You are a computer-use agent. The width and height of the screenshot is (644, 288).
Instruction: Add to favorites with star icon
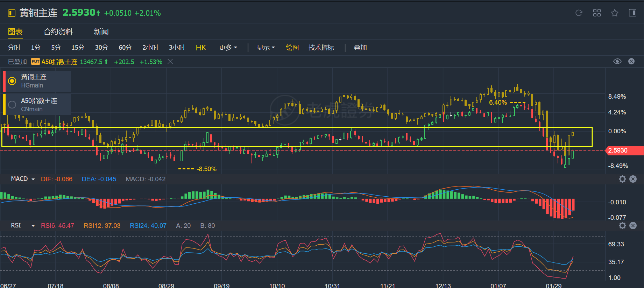[x=615, y=13]
